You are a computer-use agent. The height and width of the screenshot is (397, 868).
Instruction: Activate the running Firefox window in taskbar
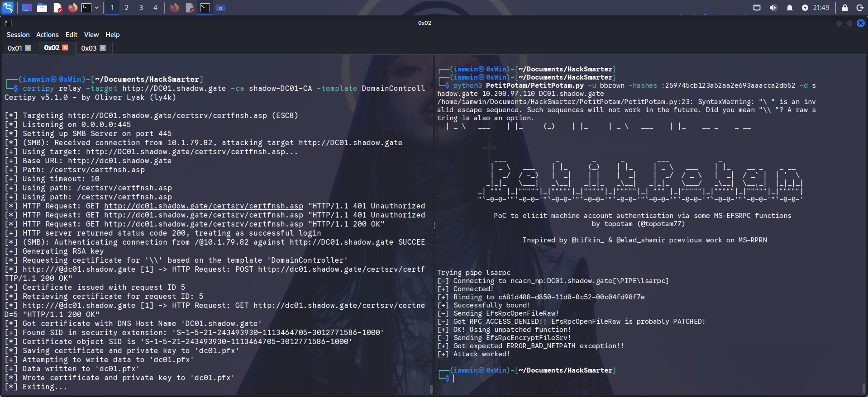174,8
